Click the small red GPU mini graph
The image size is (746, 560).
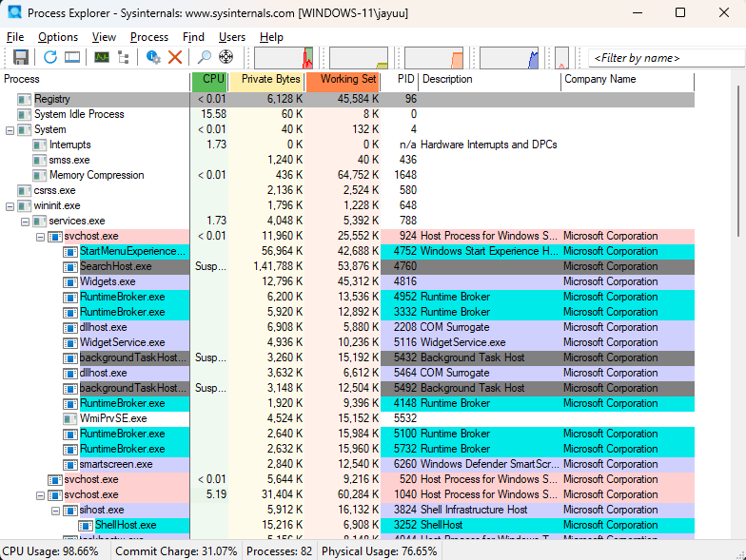pyautogui.click(x=561, y=57)
